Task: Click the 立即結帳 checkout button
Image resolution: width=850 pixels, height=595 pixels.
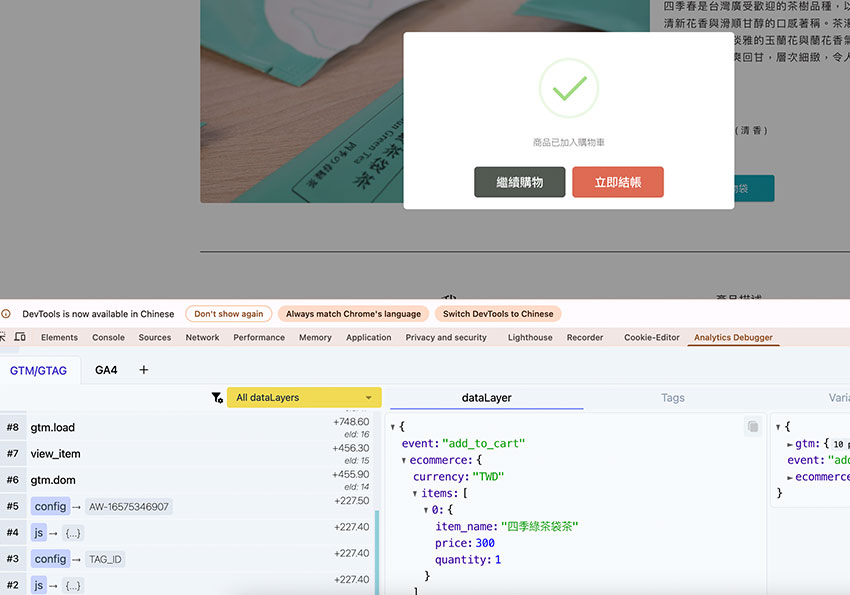Action: [618, 182]
